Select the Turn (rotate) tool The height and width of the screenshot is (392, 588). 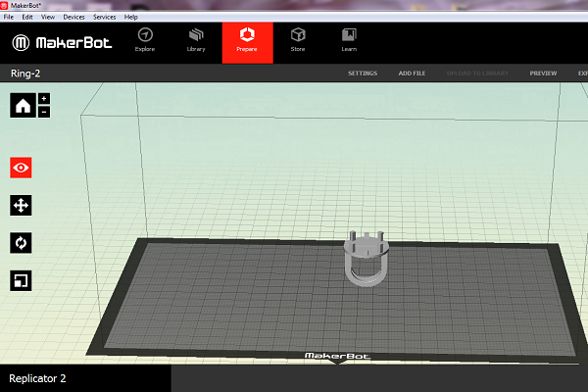pyautogui.click(x=21, y=243)
